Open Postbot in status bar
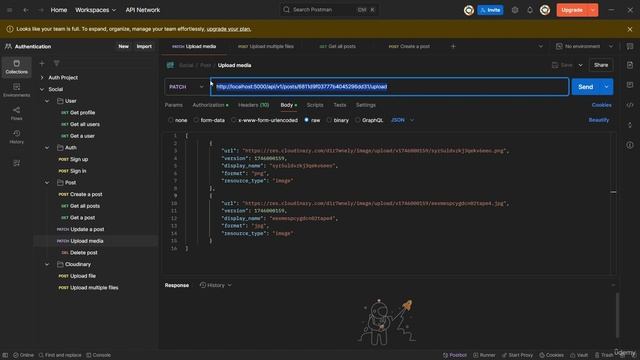The image size is (640, 360). [455, 355]
